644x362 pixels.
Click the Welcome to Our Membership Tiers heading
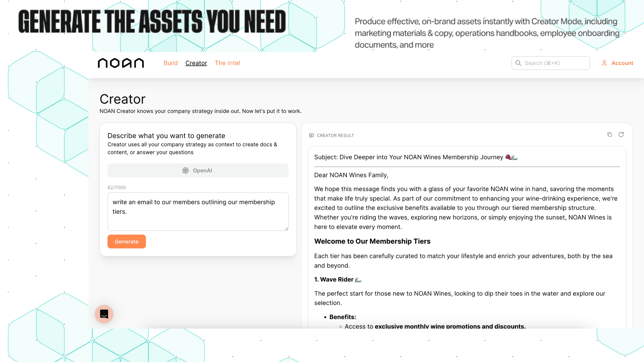tap(372, 241)
